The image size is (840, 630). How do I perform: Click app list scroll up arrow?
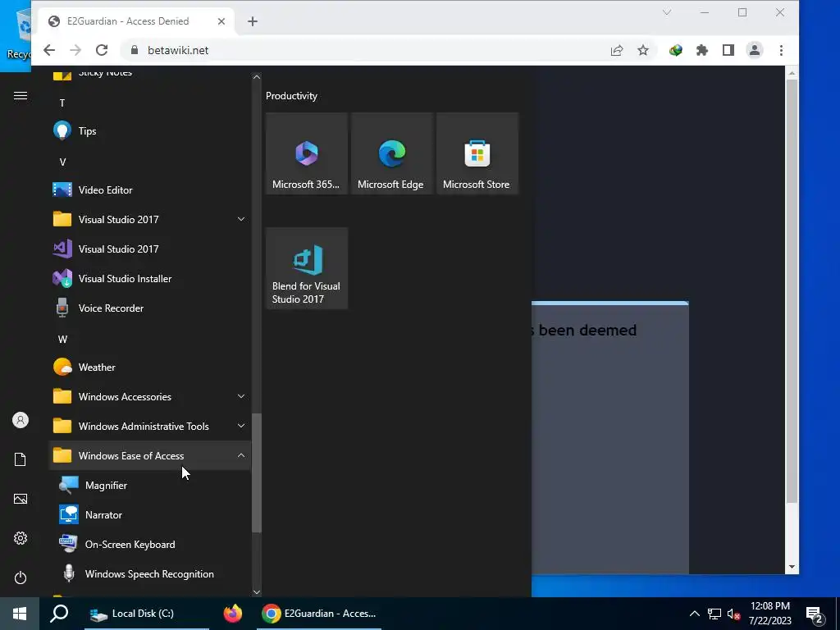click(x=257, y=76)
